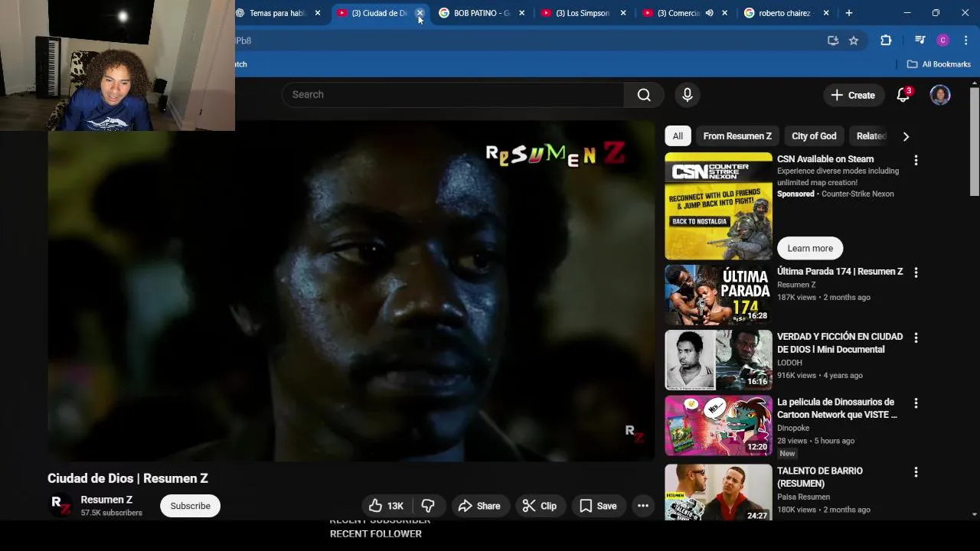Screen dimensions: 980x551
Task: Click Create button
Action: [853, 95]
